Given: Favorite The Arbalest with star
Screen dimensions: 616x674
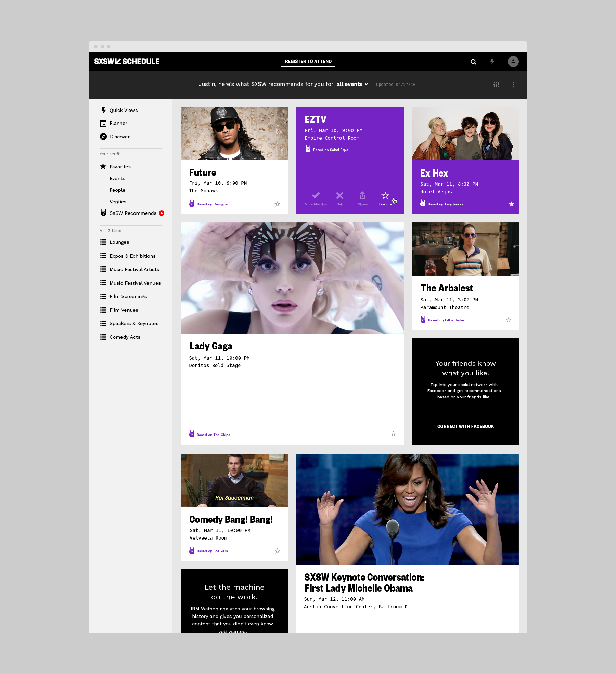Looking at the screenshot, I should 509,320.
